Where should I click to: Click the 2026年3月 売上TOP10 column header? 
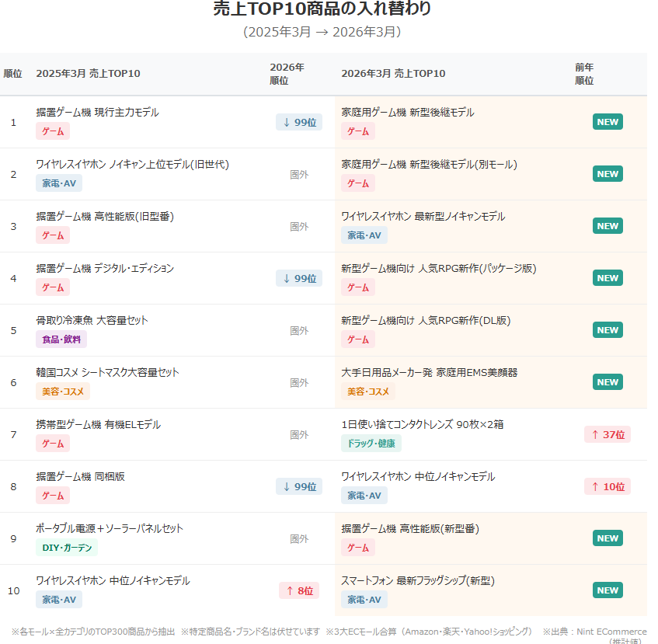tap(392, 73)
